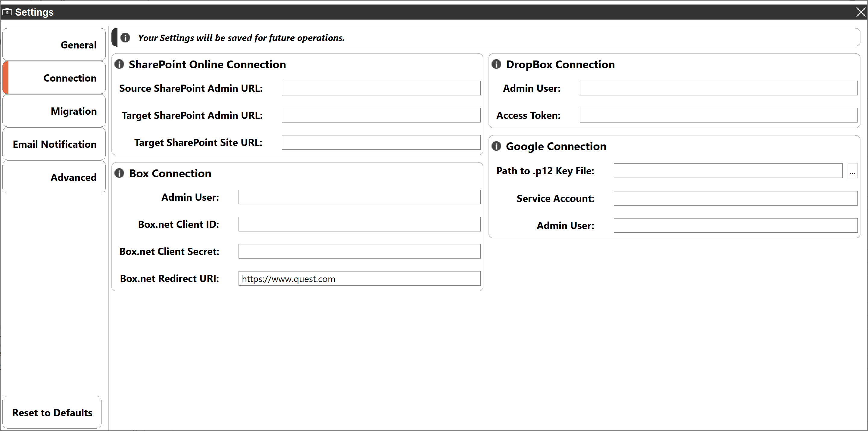
Task: Click into the Target SharePoint Site URL box
Action: (381, 142)
